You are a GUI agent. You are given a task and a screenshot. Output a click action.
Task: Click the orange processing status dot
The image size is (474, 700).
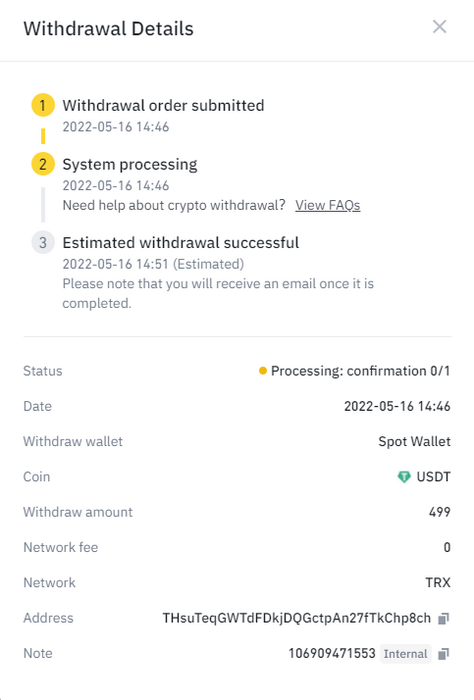click(x=263, y=371)
